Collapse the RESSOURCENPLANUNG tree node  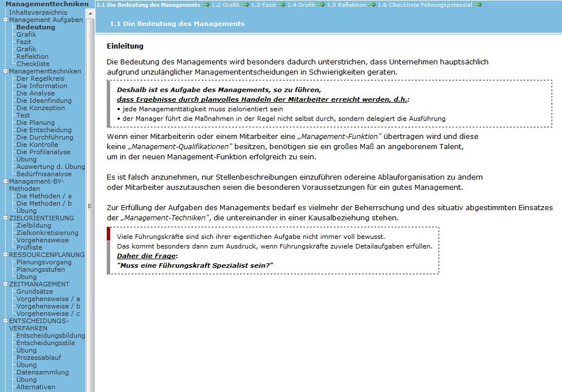click(6, 255)
